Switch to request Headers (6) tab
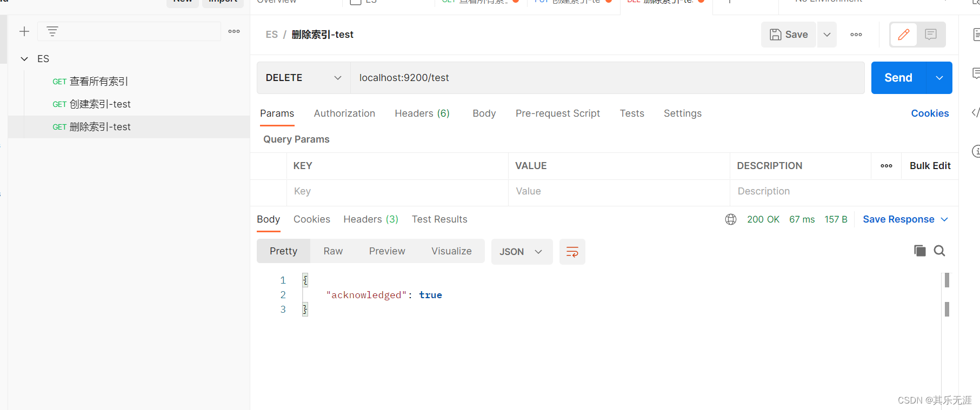 click(422, 113)
